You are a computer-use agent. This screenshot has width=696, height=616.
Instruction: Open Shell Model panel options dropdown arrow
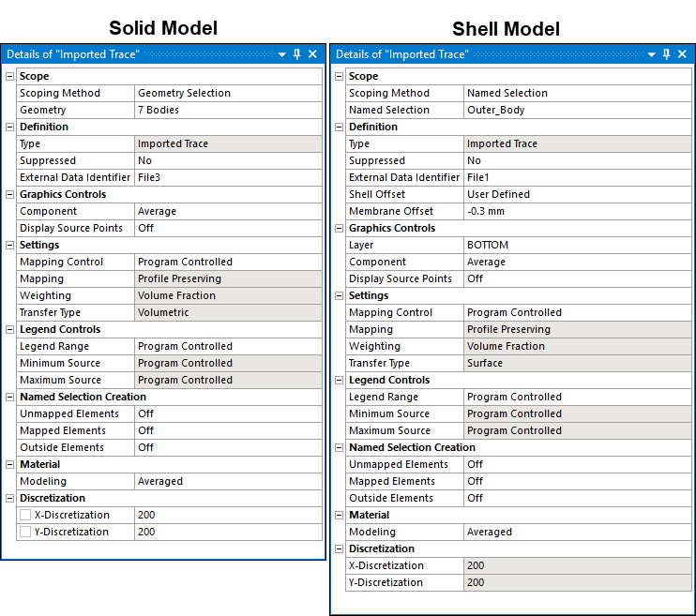click(x=652, y=54)
